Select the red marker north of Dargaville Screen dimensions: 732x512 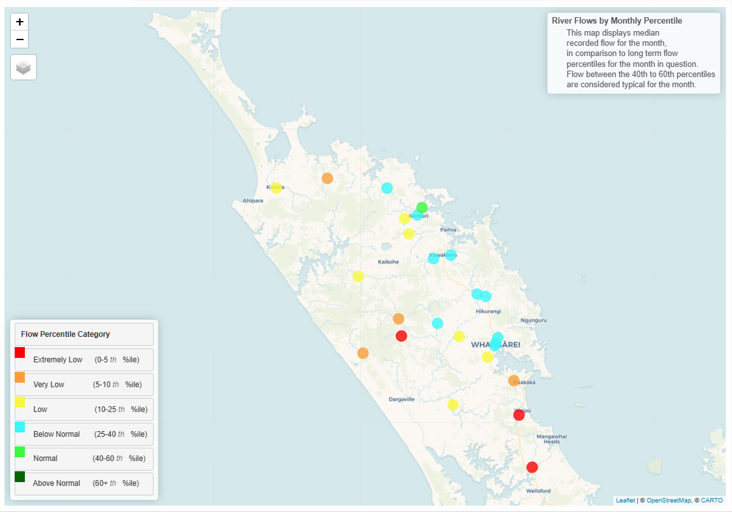(x=401, y=336)
